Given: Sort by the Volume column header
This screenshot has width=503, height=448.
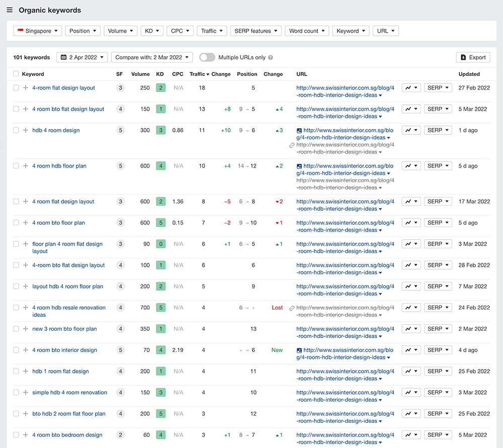Looking at the screenshot, I should pyautogui.click(x=140, y=74).
